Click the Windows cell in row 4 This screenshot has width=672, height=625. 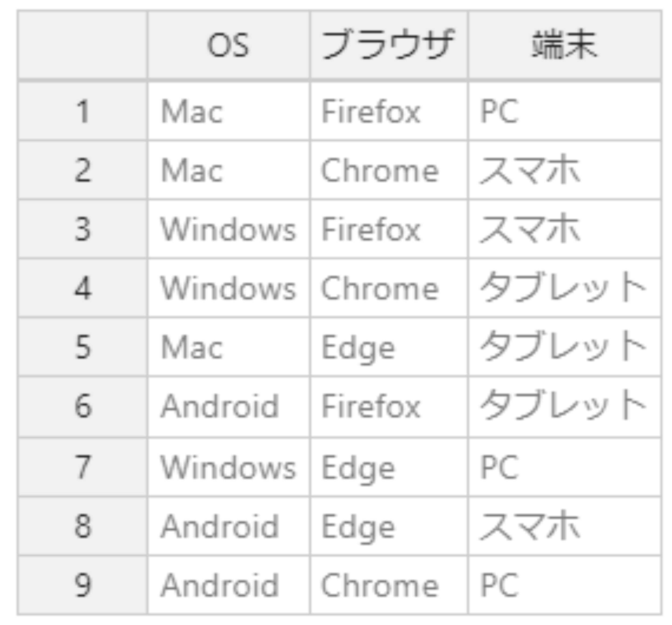pyautogui.click(x=228, y=288)
